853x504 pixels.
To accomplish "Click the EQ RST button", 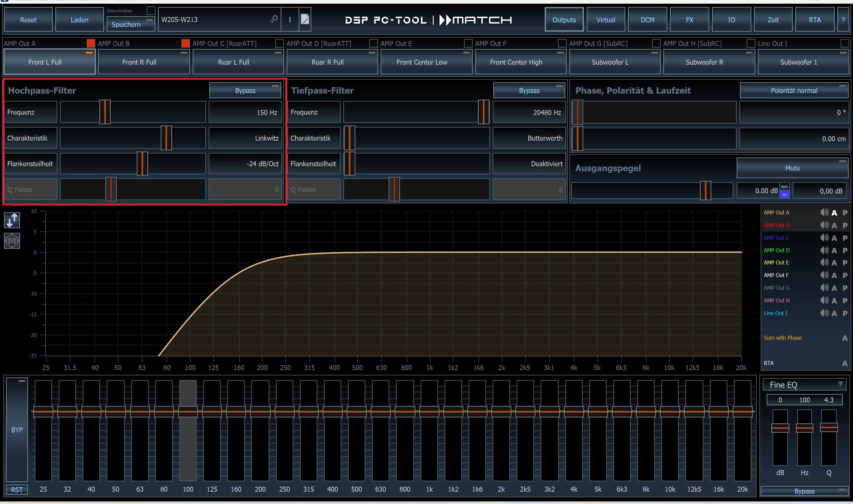I will pos(17,490).
